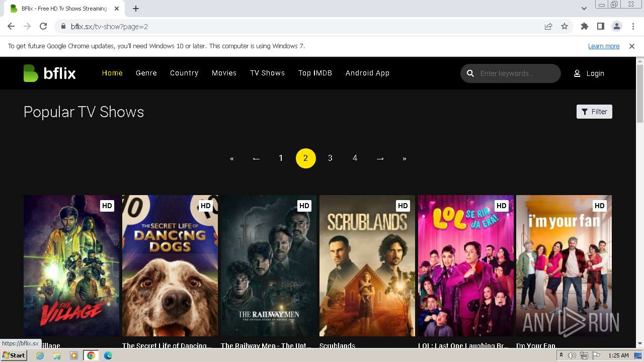Click the taskbar clock 1:25 AM
This screenshot has height=362, width=644.
618,355
